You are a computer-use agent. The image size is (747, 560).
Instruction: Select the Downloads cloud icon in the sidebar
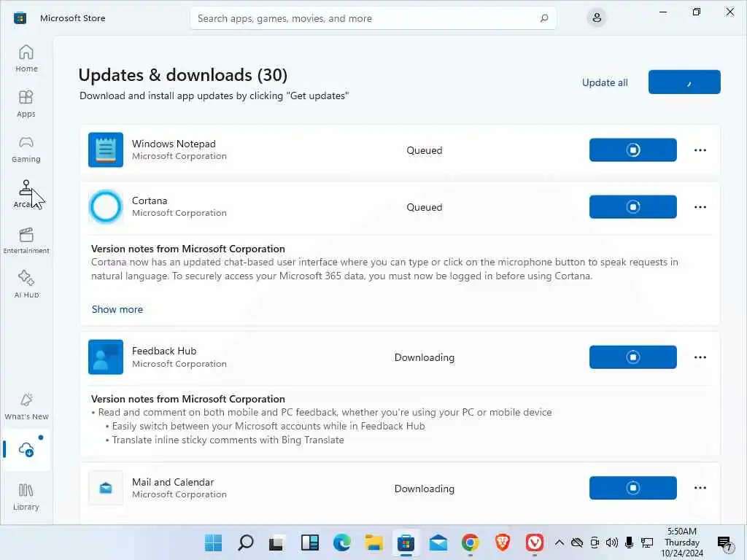pyautogui.click(x=26, y=449)
